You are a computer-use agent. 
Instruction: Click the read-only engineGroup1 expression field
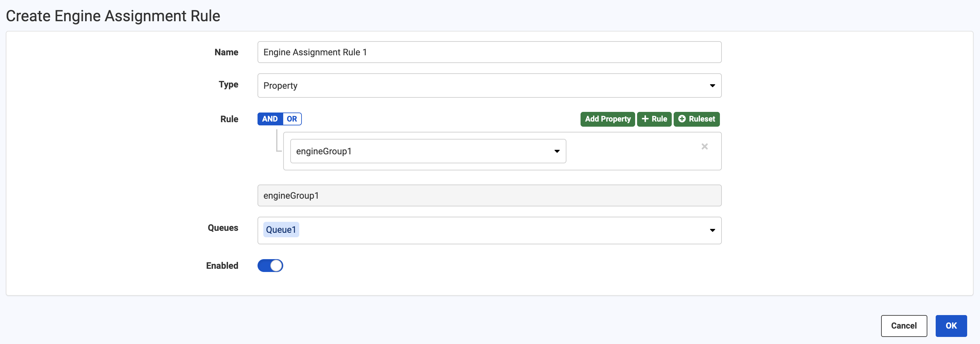coord(489,195)
